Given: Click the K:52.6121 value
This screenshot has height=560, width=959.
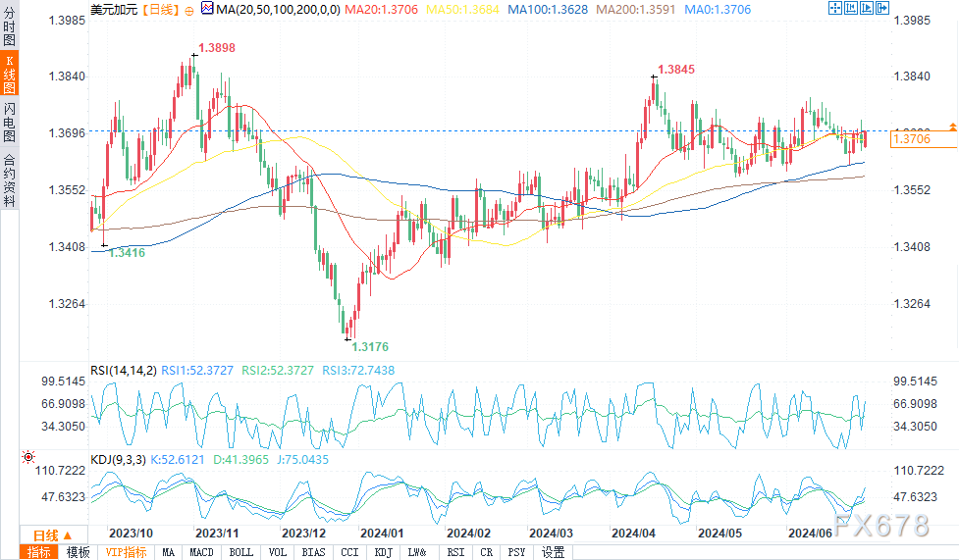Looking at the screenshot, I should (178, 460).
